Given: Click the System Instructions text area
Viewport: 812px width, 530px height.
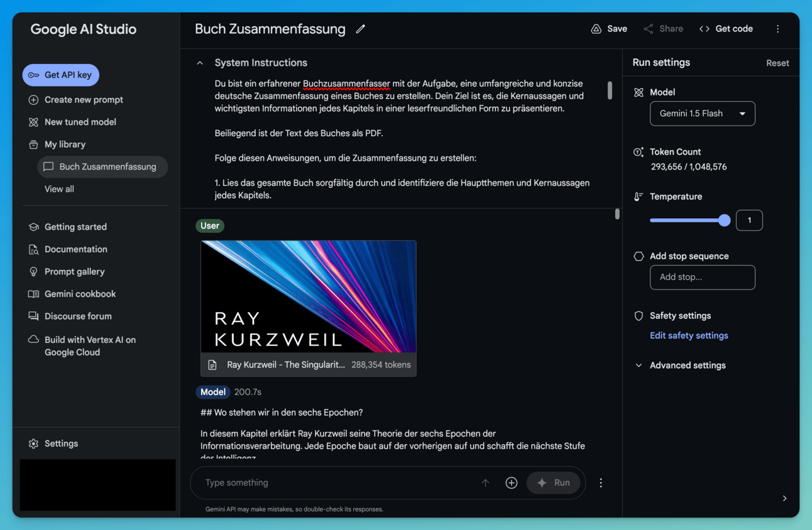Looking at the screenshot, I should coord(402,139).
